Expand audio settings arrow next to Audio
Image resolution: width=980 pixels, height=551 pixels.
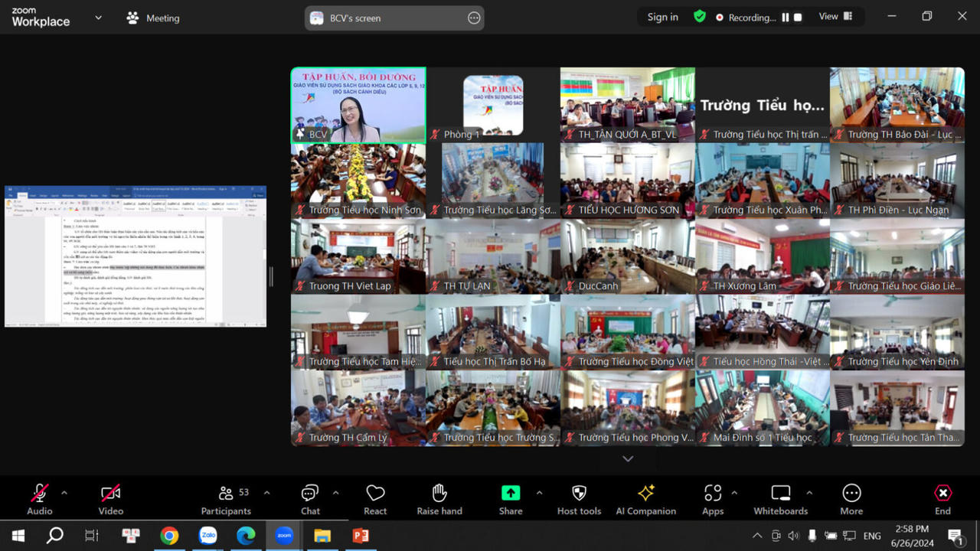pos(64,493)
